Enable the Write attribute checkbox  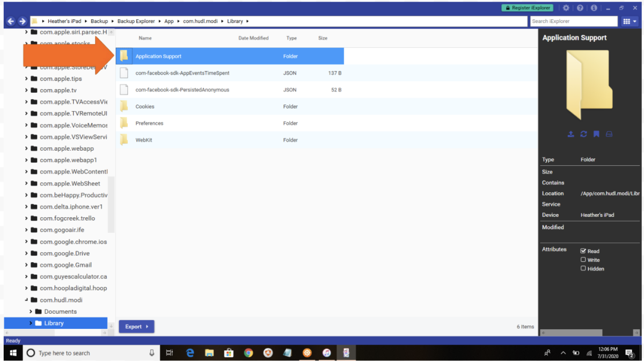583,260
